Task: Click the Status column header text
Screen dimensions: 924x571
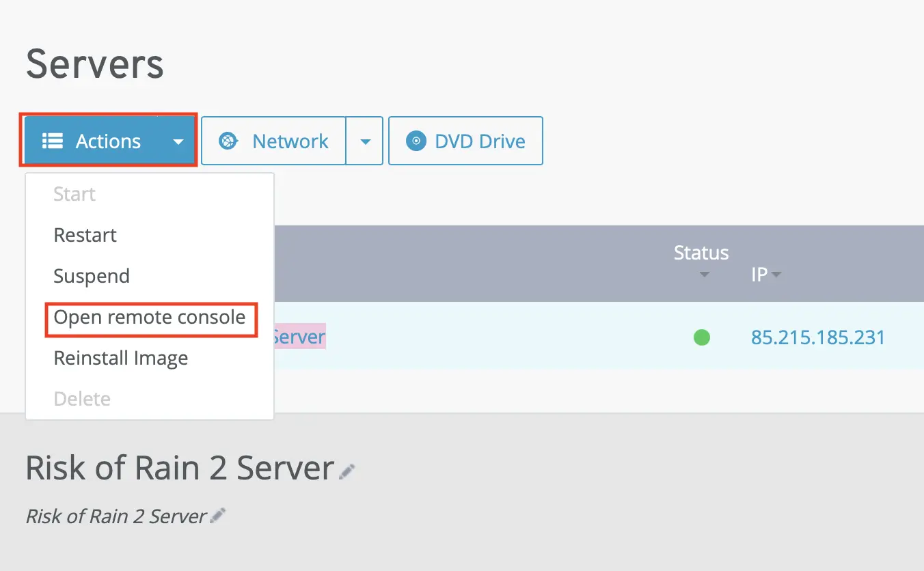Action: coord(701,253)
